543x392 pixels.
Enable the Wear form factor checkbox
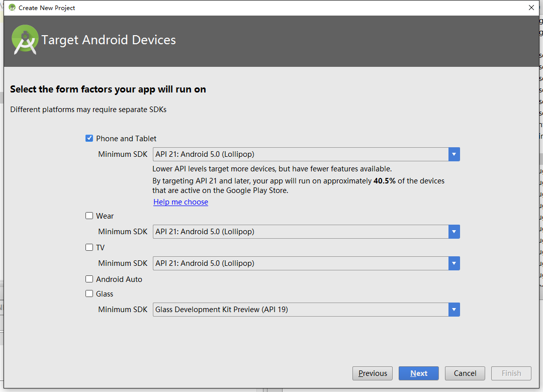click(x=89, y=216)
